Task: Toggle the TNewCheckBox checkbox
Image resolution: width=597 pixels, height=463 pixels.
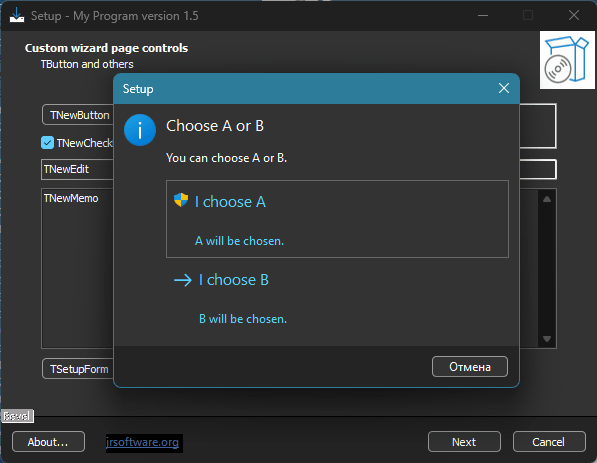Action: (47, 143)
